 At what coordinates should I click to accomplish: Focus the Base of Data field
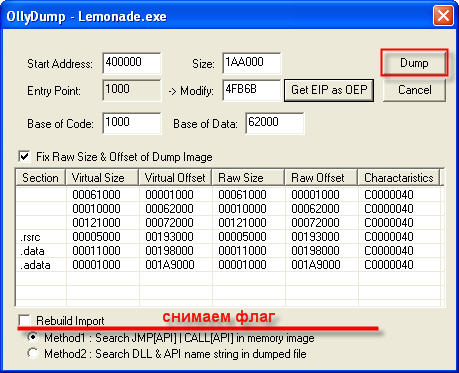275,123
